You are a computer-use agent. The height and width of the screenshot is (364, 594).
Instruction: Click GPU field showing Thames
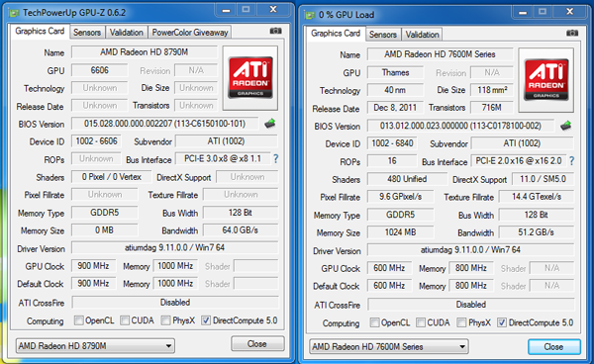(395, 72)
